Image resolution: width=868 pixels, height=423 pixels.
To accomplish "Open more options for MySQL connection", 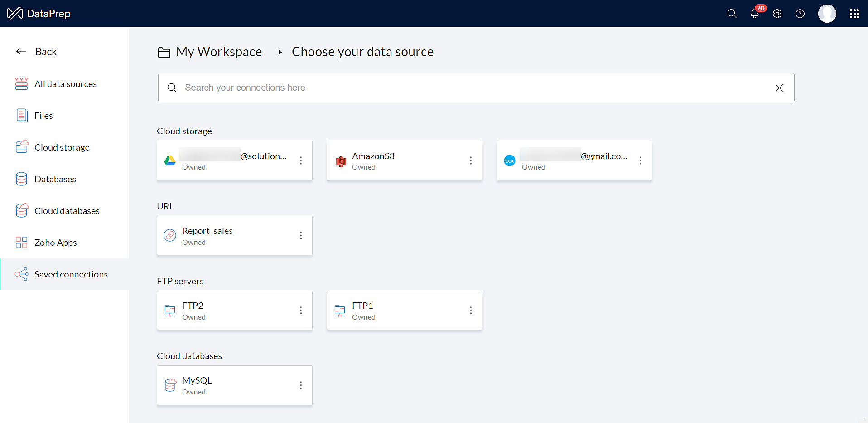I will point(301,385).
